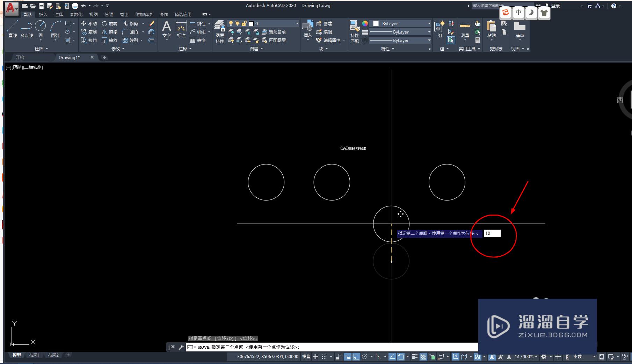
Task: Select the Dimension (标注) tool
Action: tap(181, 29)
